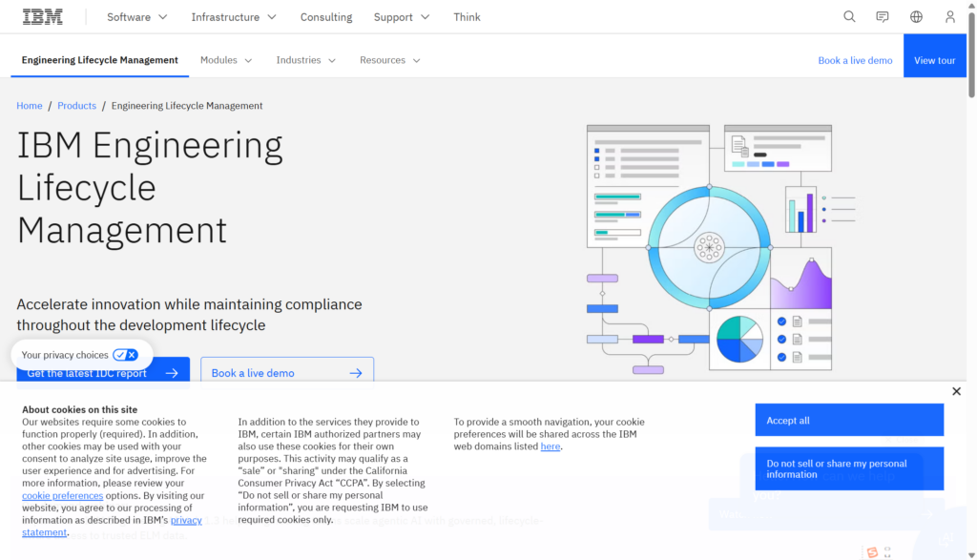The height and width of the screenshot is (560, 977).
Task: Click the 'here' IBM web domains link
Action: [551, 446]
